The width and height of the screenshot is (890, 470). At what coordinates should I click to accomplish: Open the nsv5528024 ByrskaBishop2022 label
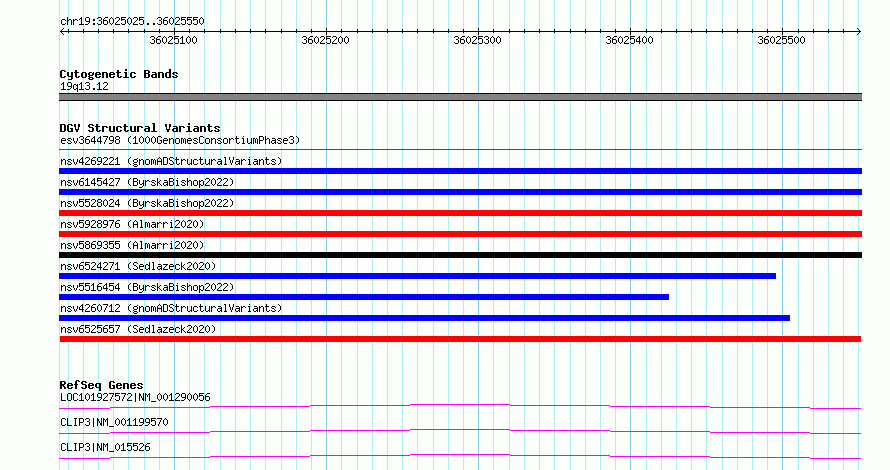pyautogui.click(x=147, y=203)
